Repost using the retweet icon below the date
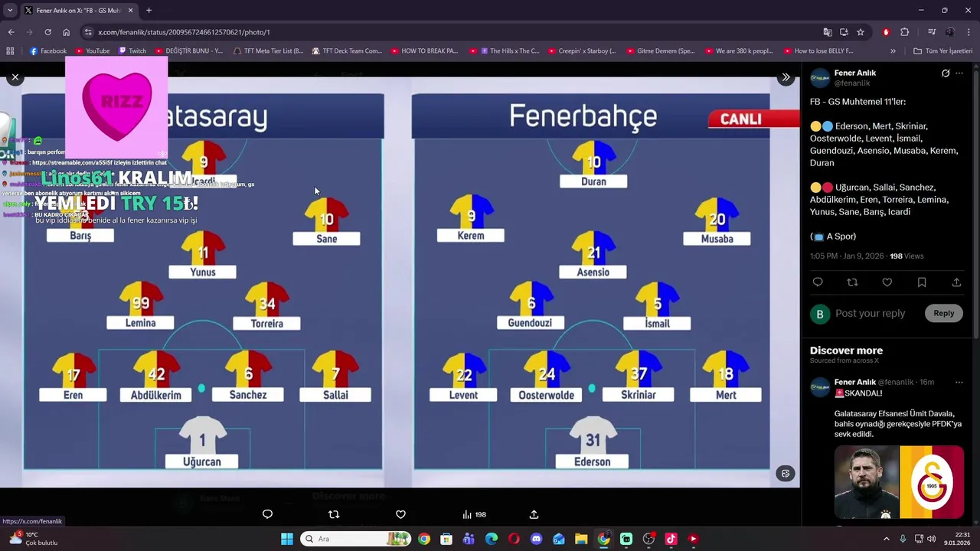 click(852, 282)
